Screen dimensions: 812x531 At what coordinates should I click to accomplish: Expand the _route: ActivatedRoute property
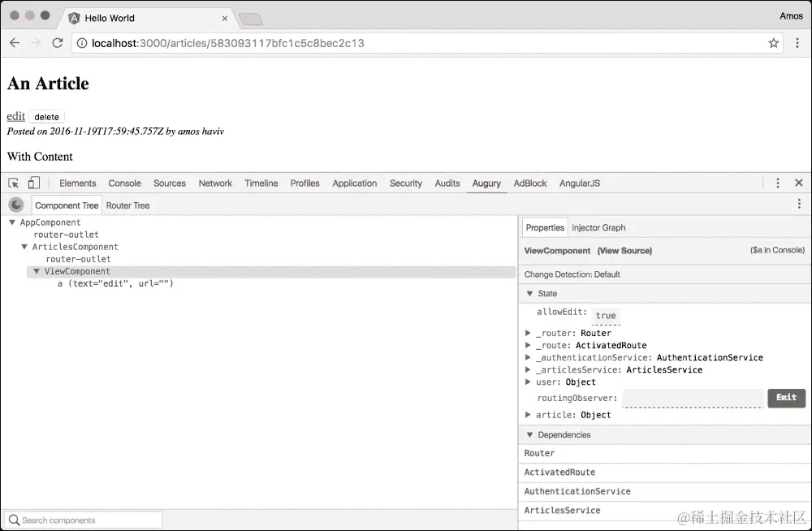click(x=528, y=345)
